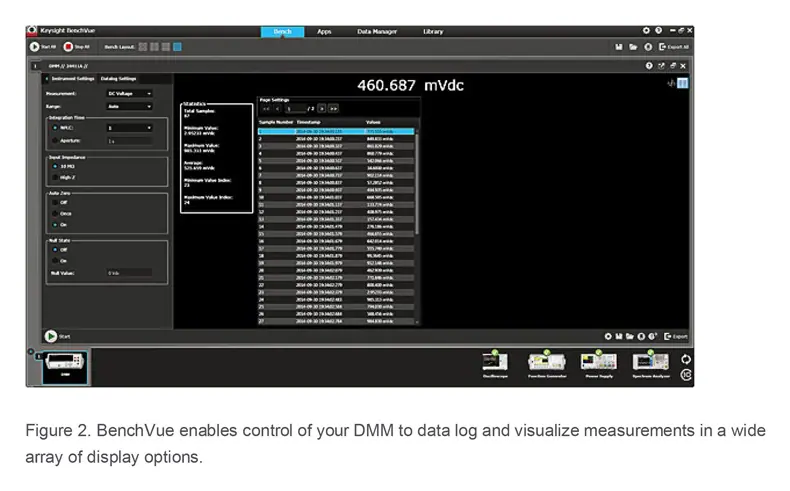Click Export button in DMM bottom bar
This screenshot has height=491, width=790.
pos(676,336)
